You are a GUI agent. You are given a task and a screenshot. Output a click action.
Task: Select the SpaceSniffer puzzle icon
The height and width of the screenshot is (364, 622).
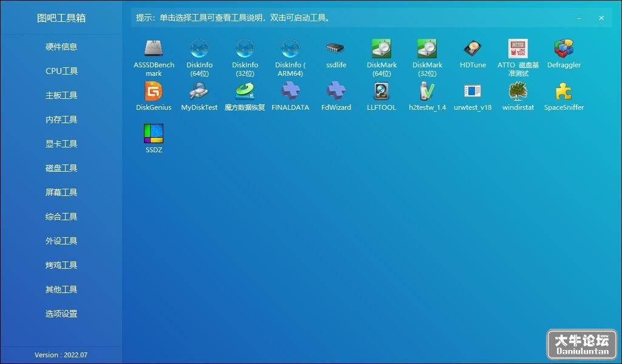click(x=564, y=91)
